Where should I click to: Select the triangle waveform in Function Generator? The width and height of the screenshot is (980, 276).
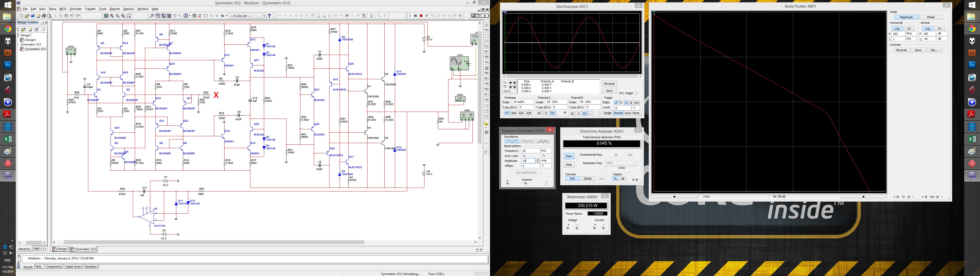[528, 141]
